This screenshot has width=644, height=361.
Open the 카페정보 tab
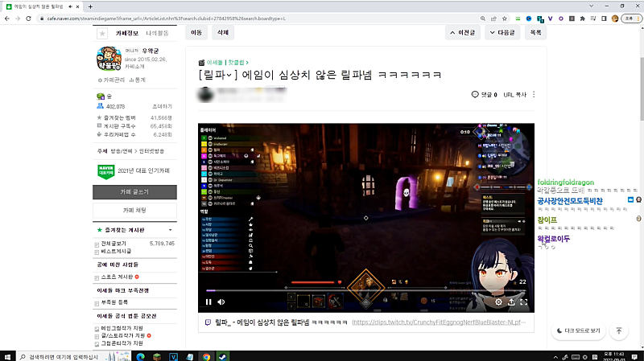tap(127, 33)
